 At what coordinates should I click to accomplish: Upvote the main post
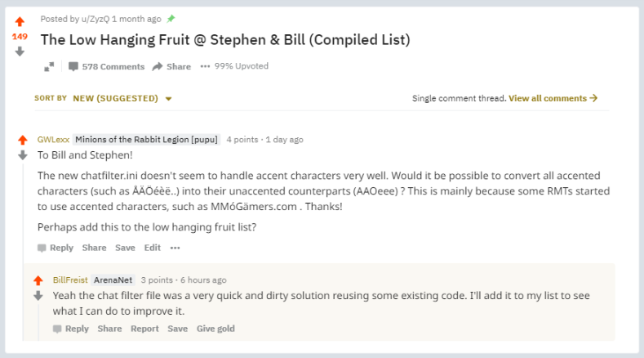[20, 21]
